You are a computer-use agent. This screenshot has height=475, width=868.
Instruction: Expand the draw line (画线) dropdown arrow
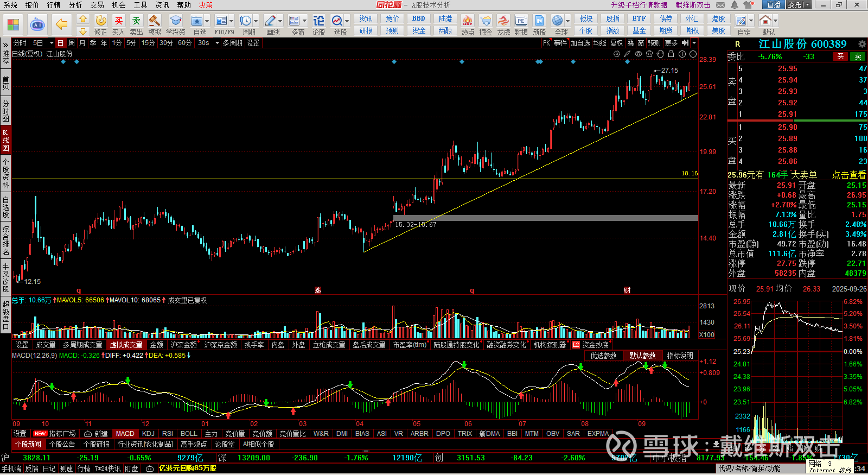[x=280, y=21]
